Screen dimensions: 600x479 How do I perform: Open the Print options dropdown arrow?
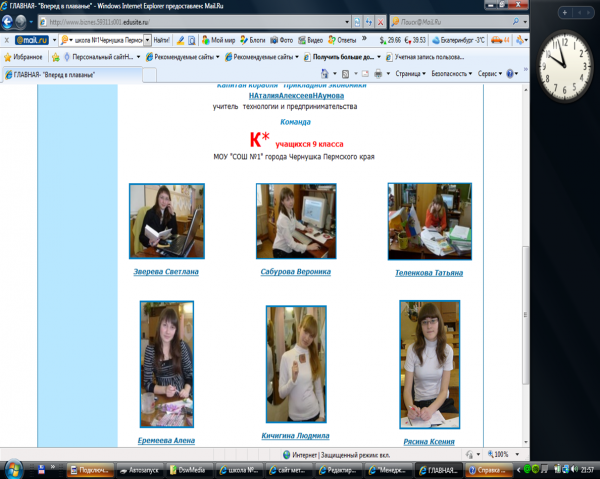tap(388, 73)
